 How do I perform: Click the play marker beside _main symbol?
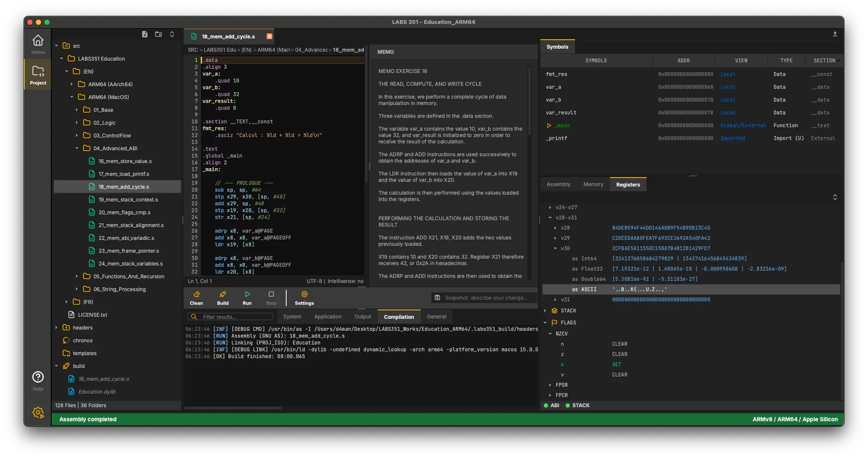(549, 125)
